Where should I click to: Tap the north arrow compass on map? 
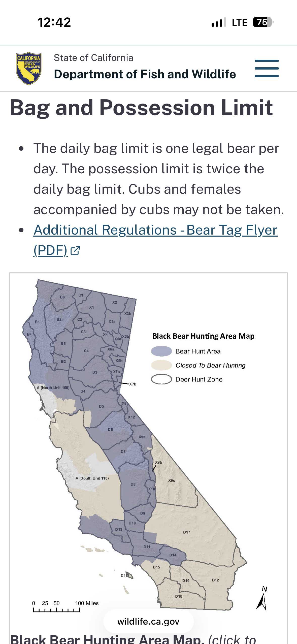[262, 599]
